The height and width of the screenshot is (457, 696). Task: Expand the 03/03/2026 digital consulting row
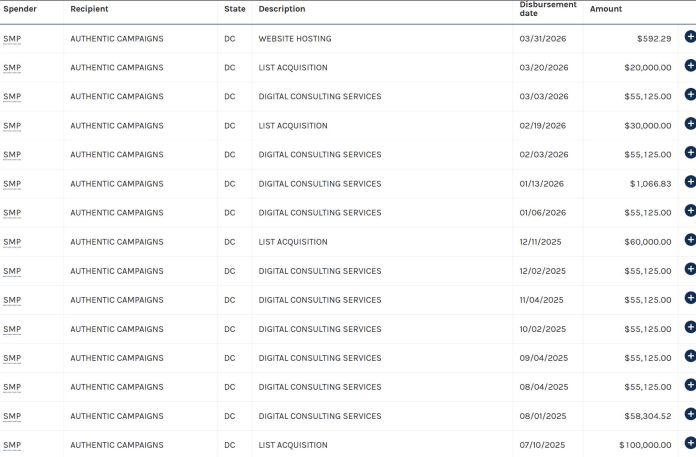coord(690,94)
